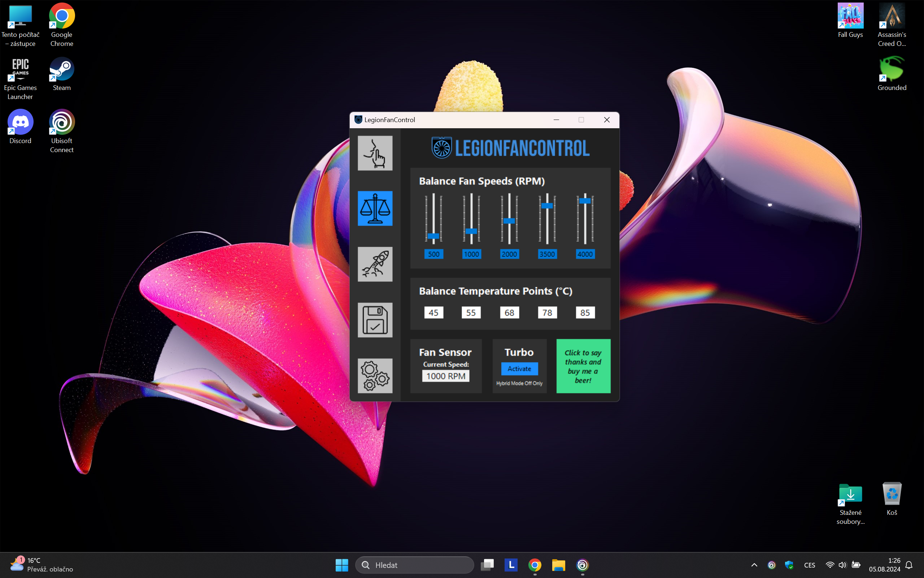
Task: Open Ubisoft Connect desktop shortcut
Action: (x=62, y=131)
